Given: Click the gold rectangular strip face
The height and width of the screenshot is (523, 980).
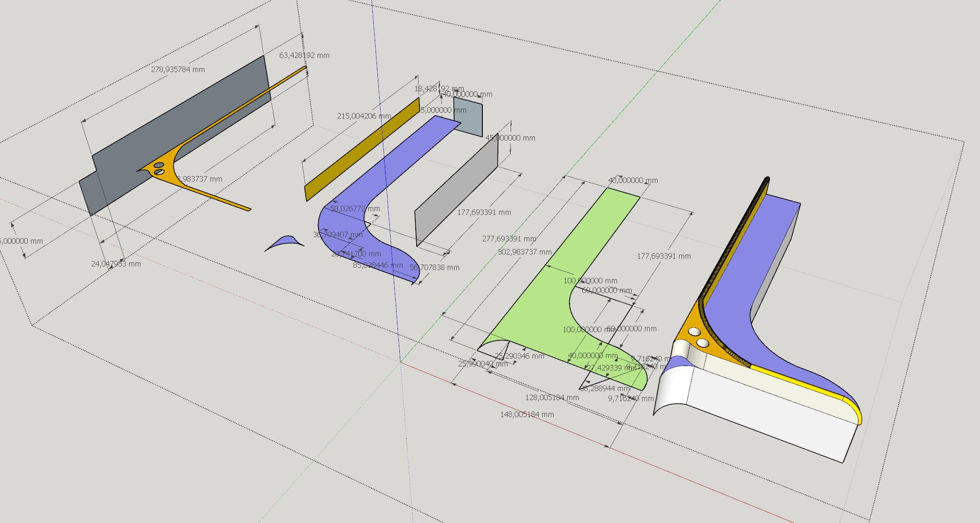Looking at the screenshot, I should 362,150.
